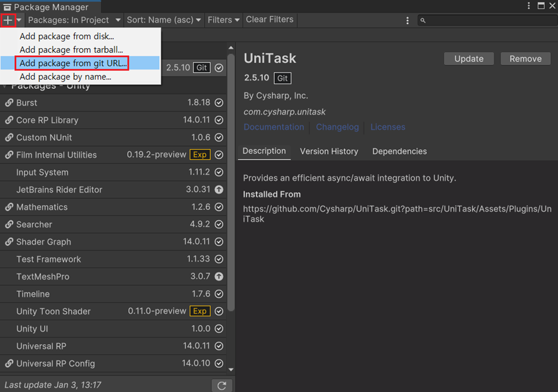Viewport: 558px width, 392px height.
Task: Click the Update button for UniTask
Action: 469,59
